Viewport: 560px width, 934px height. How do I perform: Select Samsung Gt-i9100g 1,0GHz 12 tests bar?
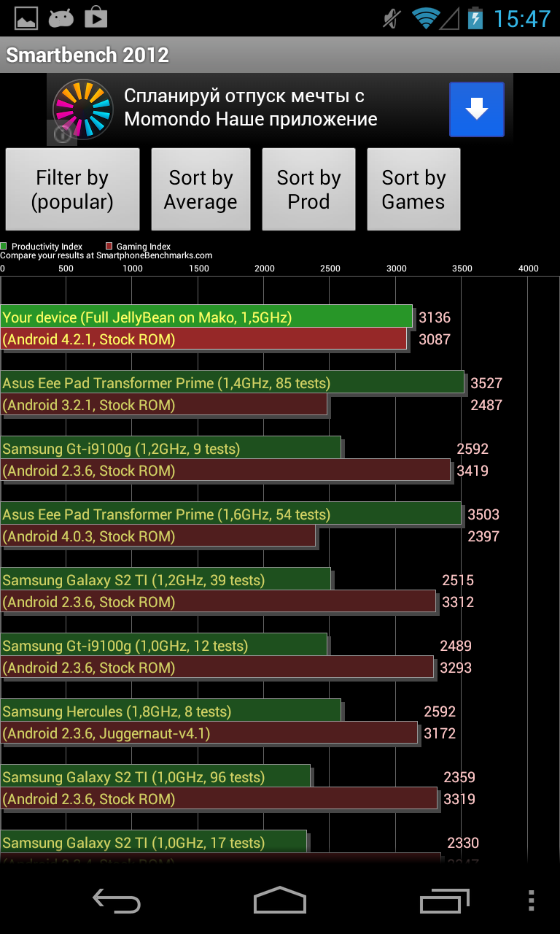point(163,645)
